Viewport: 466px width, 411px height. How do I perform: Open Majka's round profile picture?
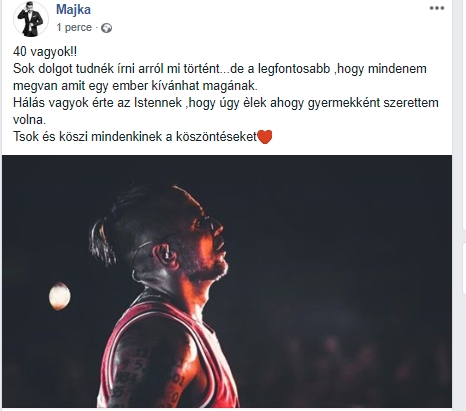31,19
